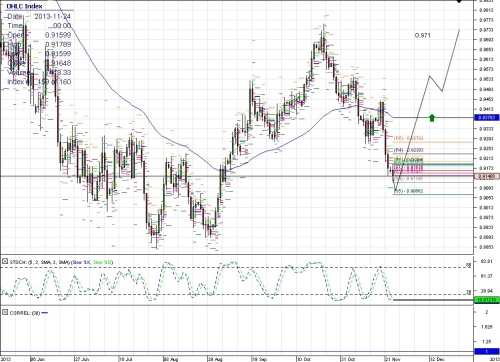Screen dimensions: 500x362
Task: Close the CORREL indicator panel
Action: pos(5,313)
